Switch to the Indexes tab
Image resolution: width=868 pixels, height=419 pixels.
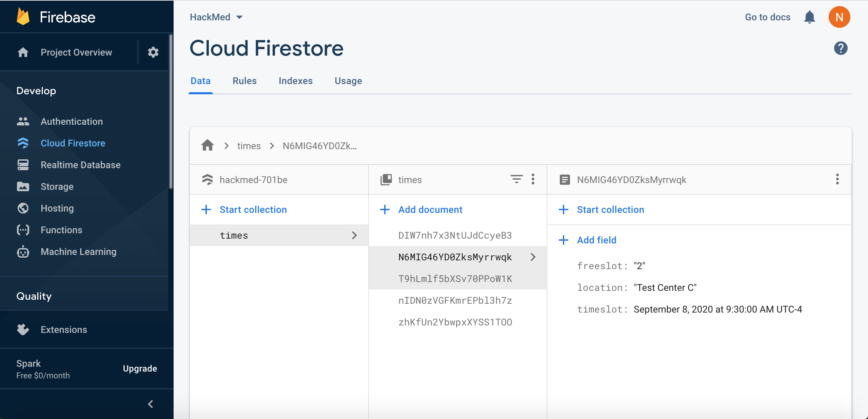point(295,81)
